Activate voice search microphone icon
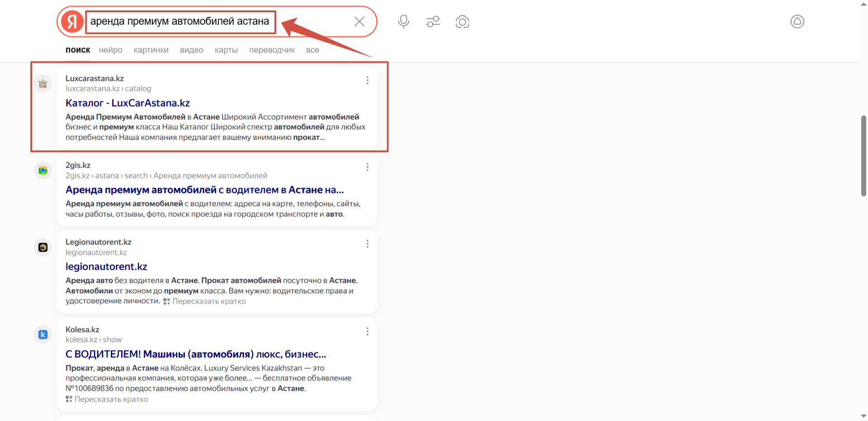 pyautogui.click(x=403, y=22)
